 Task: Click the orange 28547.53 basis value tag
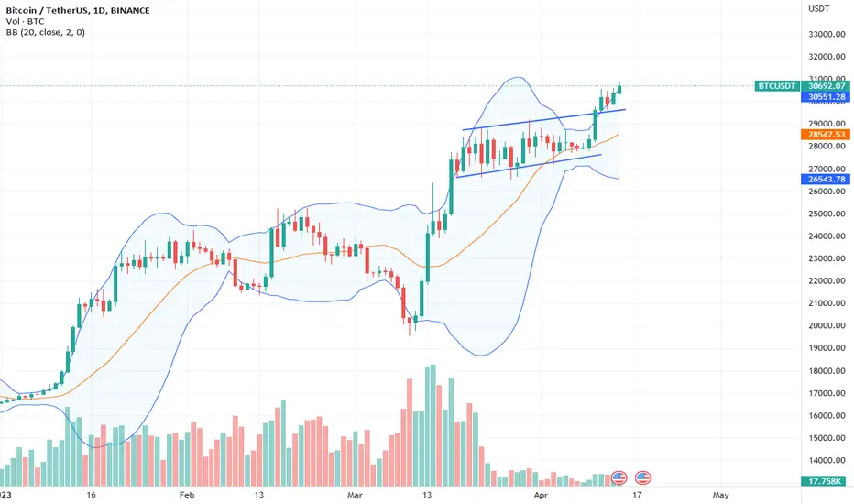pyautogui.click(x=827, y=134)
